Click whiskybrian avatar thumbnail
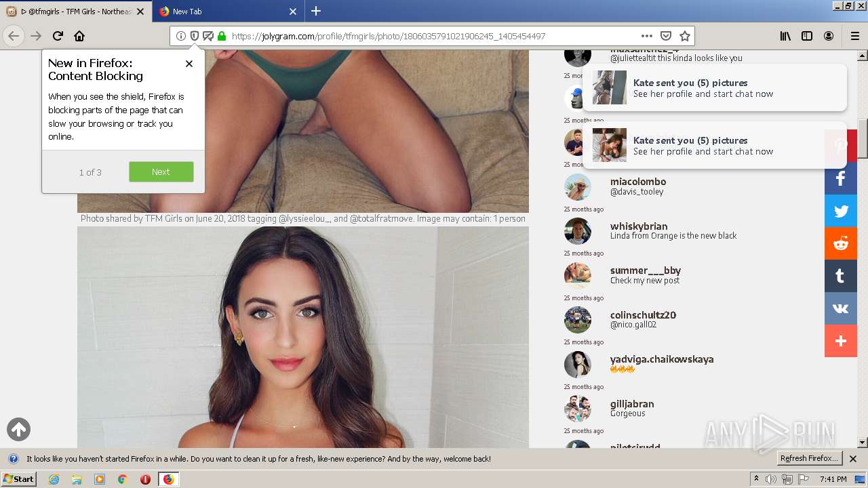 pyautogui.click(x=578, y=232)
